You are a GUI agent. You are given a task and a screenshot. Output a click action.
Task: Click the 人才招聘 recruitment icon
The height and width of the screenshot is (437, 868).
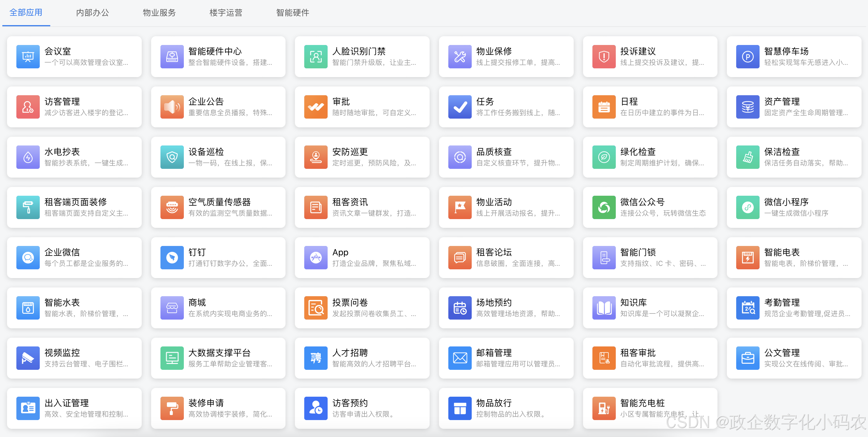point(316,358)
